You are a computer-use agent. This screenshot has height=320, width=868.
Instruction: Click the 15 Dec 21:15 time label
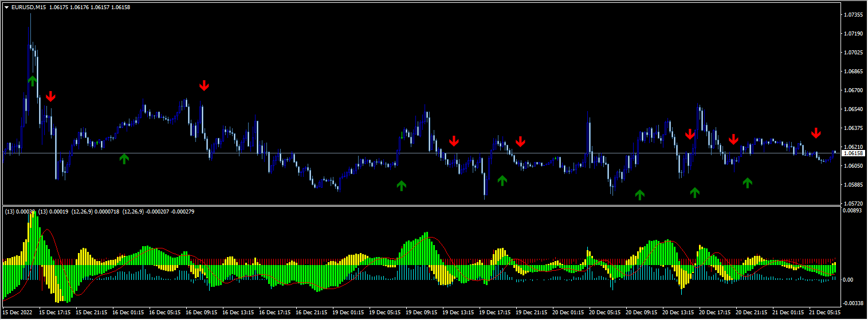92,313
